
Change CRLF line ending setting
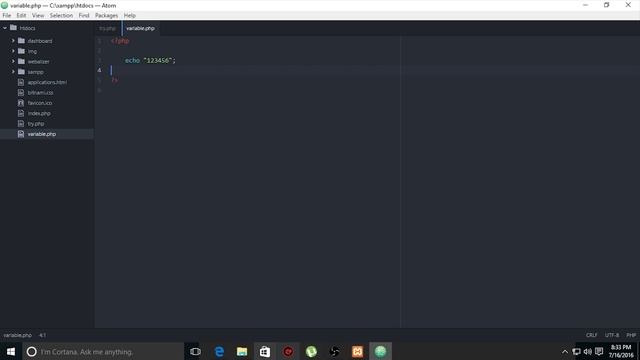coord(591,335)
